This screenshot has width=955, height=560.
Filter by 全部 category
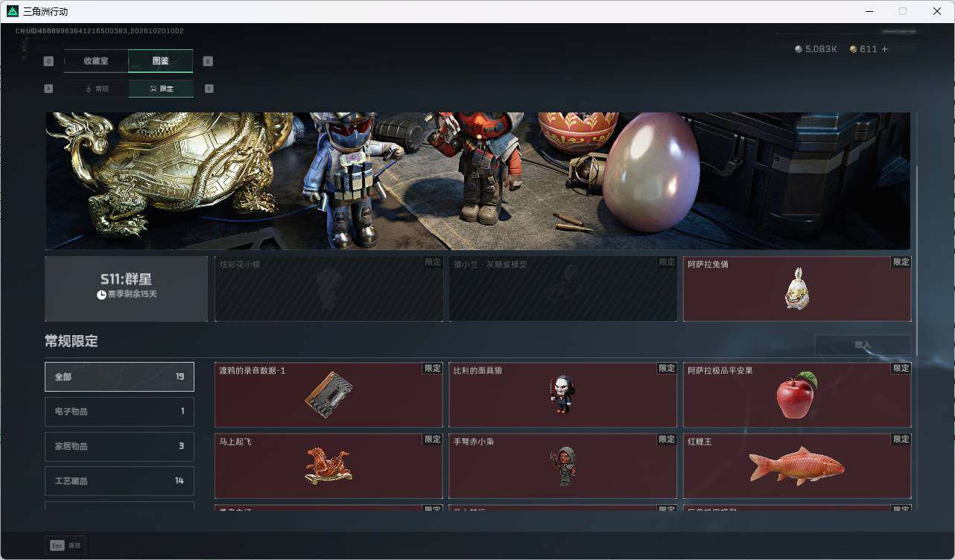pos(119,377)
